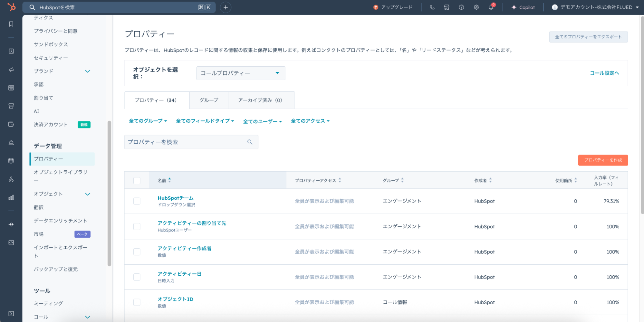Open the オブジェクトID property link
The image size is (644, 322).
click(175, 299)
